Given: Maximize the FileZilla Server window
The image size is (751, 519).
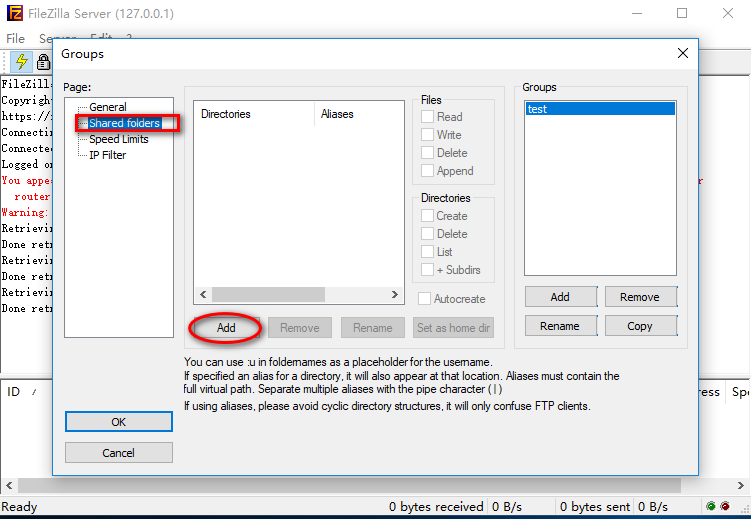Looking at the screenshot, I should (x=682, y=13).
